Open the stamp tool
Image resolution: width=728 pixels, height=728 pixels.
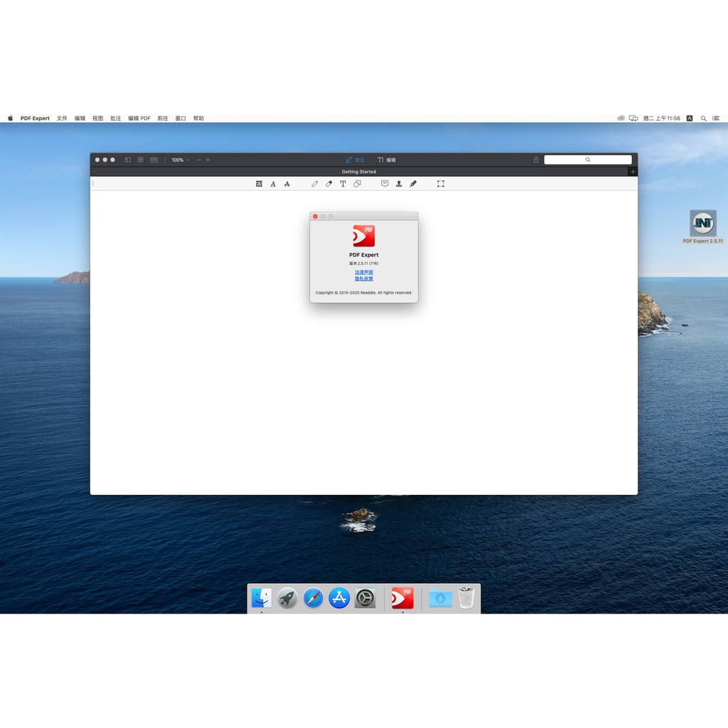click(399, 183)
